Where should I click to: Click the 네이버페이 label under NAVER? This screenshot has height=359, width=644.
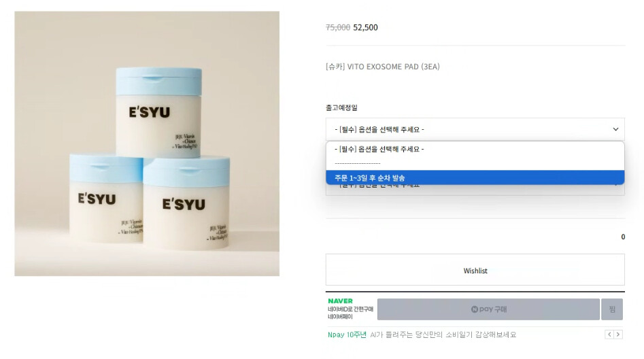point(340,316)
